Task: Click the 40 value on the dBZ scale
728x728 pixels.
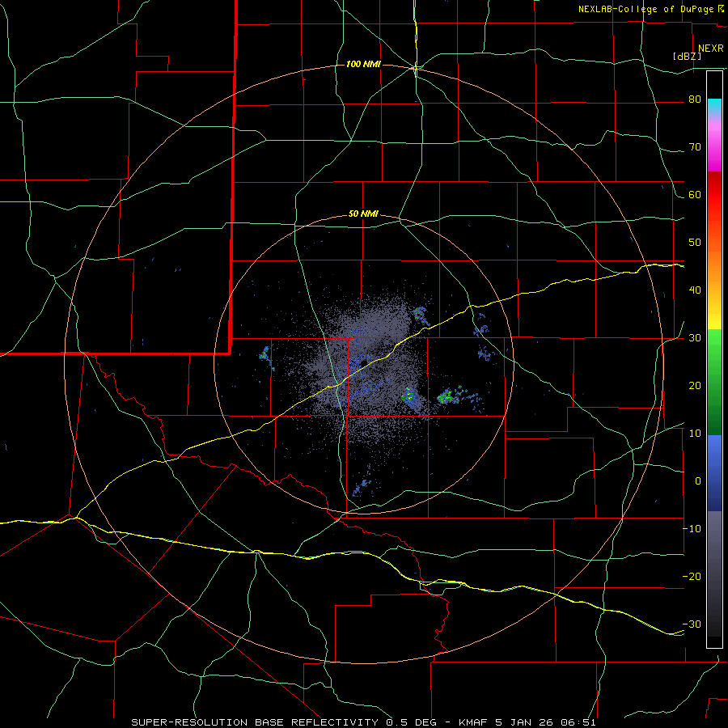Action: tap(695, 290)
